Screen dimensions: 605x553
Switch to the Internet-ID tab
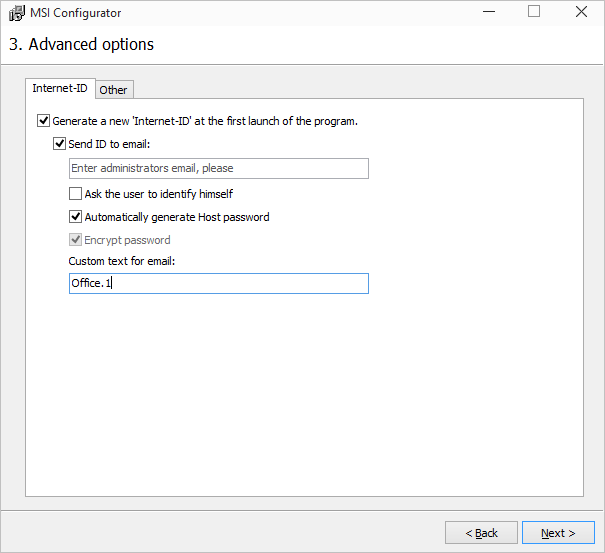coord(60,89)
